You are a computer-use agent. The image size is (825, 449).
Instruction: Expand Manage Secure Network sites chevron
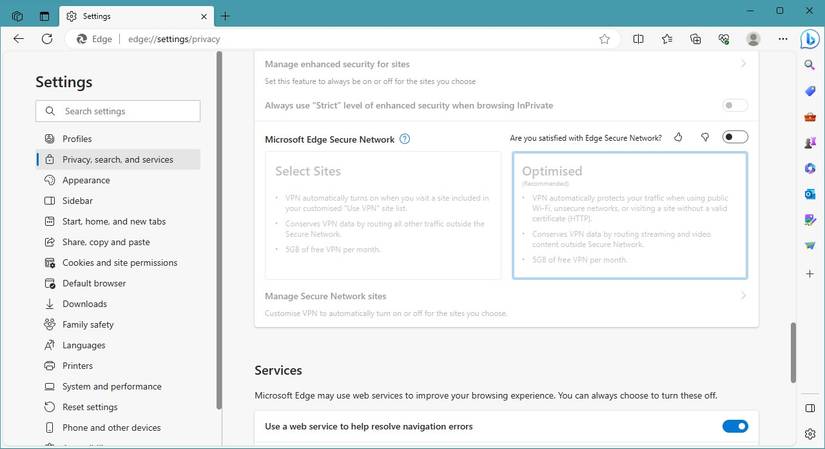(743, 296)
